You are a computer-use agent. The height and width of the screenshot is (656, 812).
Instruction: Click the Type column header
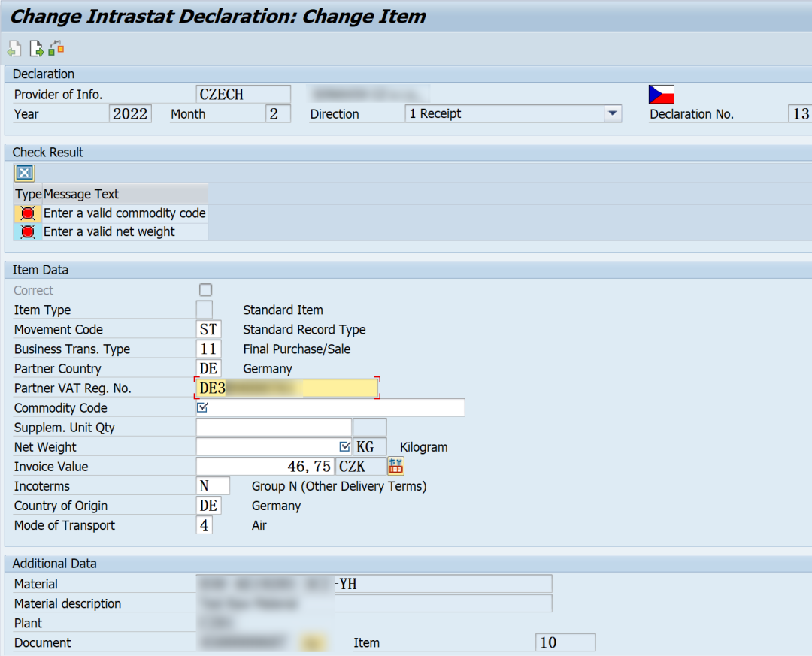(28, 194)
